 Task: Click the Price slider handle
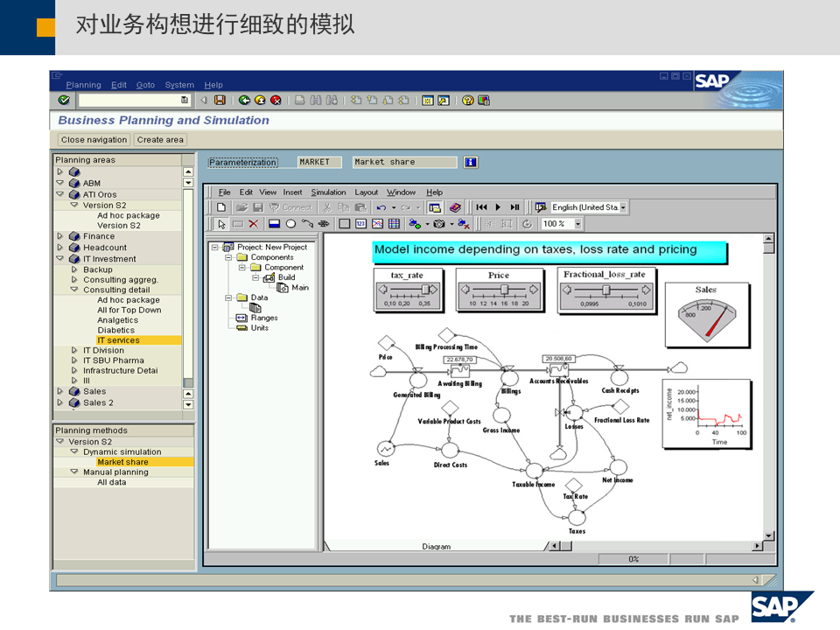(504, 290)
